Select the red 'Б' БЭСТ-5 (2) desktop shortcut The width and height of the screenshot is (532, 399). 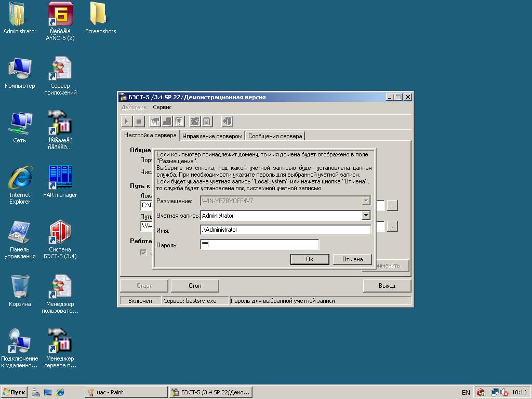[60, 21]
